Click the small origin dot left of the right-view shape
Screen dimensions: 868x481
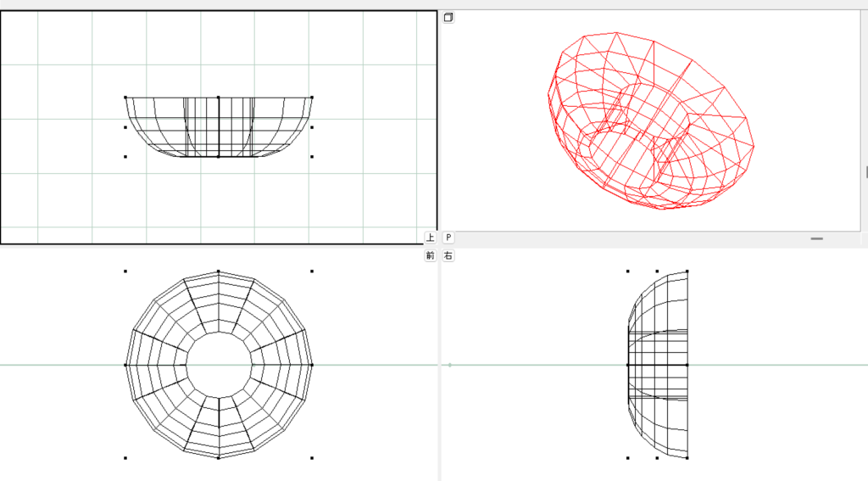[x=449, y=365]
